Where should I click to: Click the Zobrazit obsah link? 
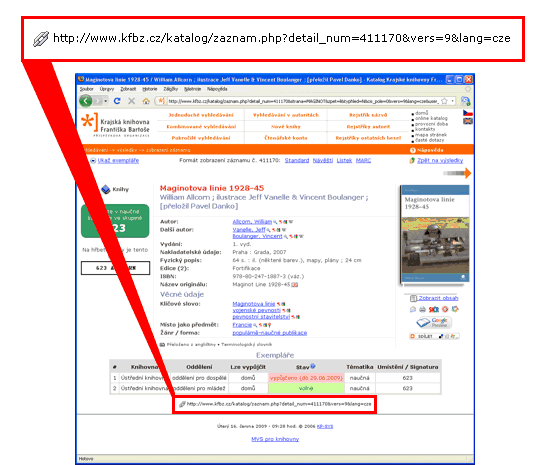point(438,298)
